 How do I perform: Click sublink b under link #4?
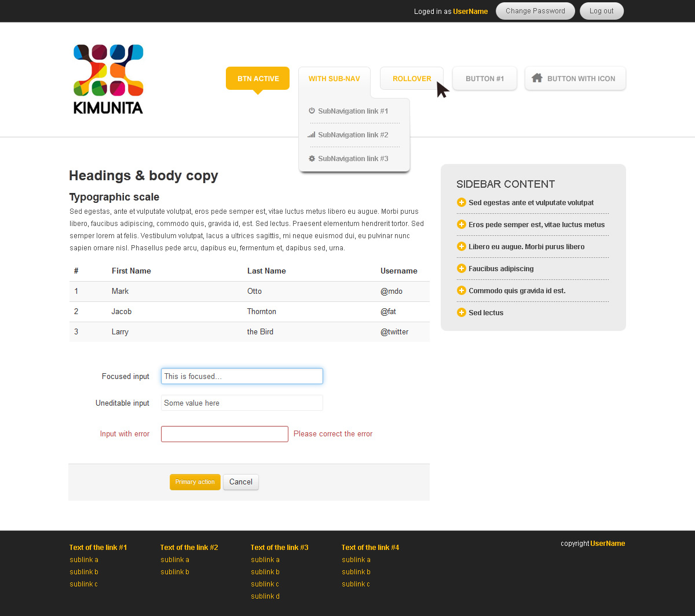[356, 572]
